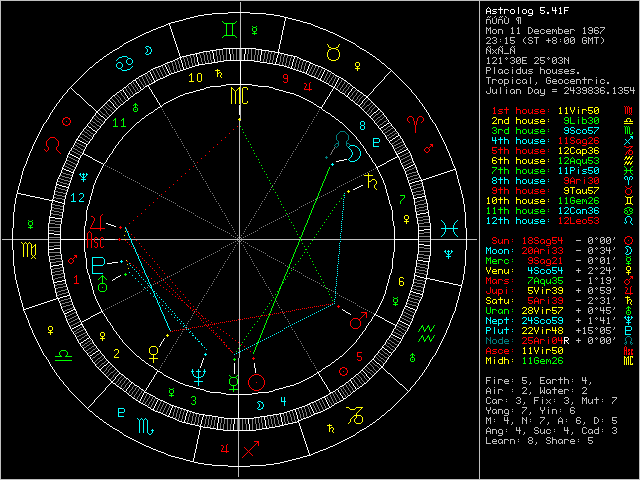The image size is (640, 480).
Task: Click the time '23:15 (ST +8:00 GMT)'
Action: 545,41
